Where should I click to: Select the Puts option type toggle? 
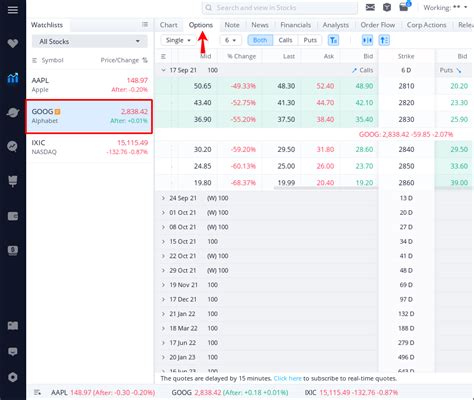pyautogui.click(x=310, y=40)
